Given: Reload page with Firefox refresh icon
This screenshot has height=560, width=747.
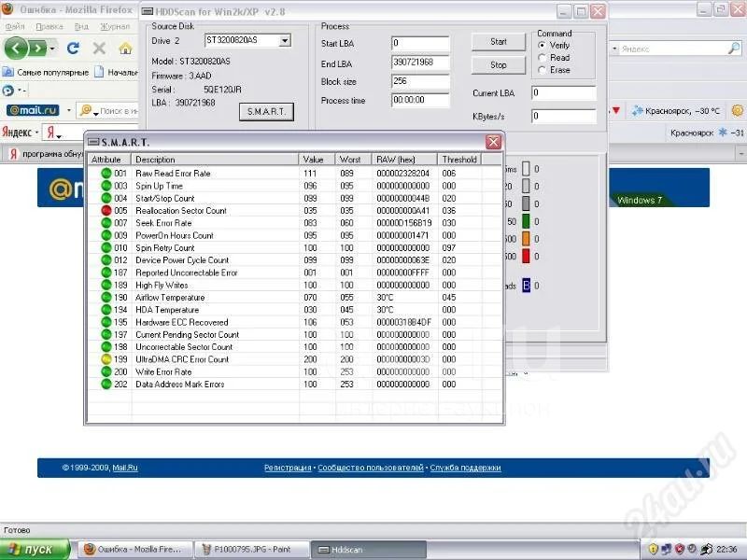Looking at the screenshot, I should (73, 49).
